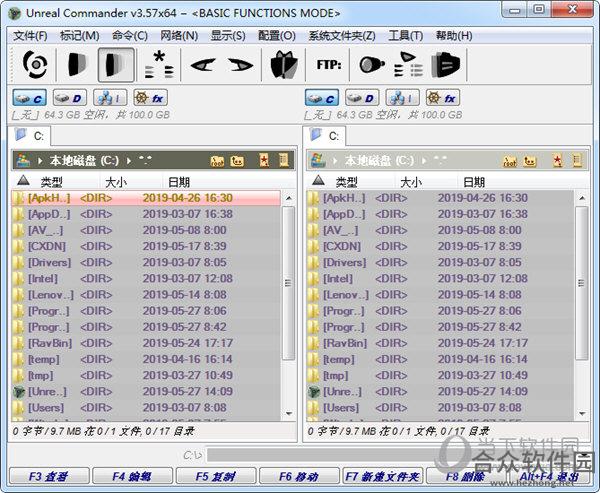Select [RavBin] folder in right panel
This screenshot has height=493, width=600.
coord(440,343)
